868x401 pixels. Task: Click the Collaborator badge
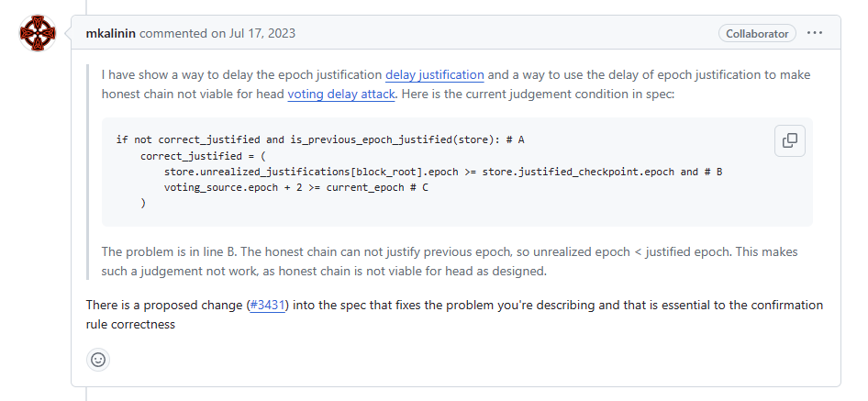(x=757, y=33)
